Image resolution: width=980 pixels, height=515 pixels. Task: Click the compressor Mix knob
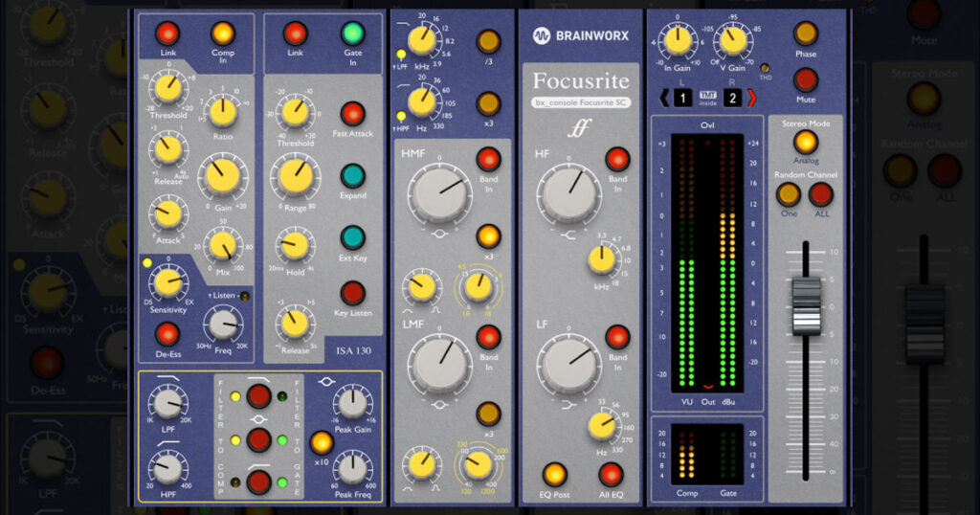click(222, 245)
